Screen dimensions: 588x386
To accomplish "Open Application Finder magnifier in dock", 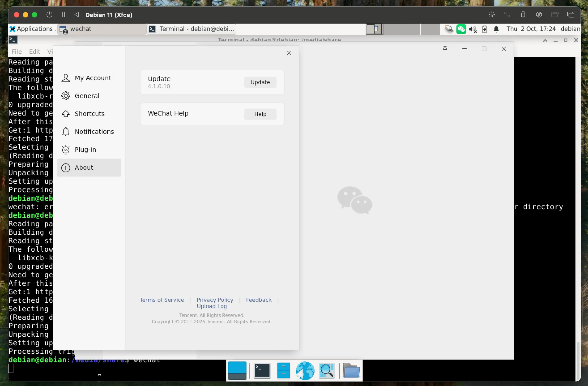I will click(x=327, y=370).
